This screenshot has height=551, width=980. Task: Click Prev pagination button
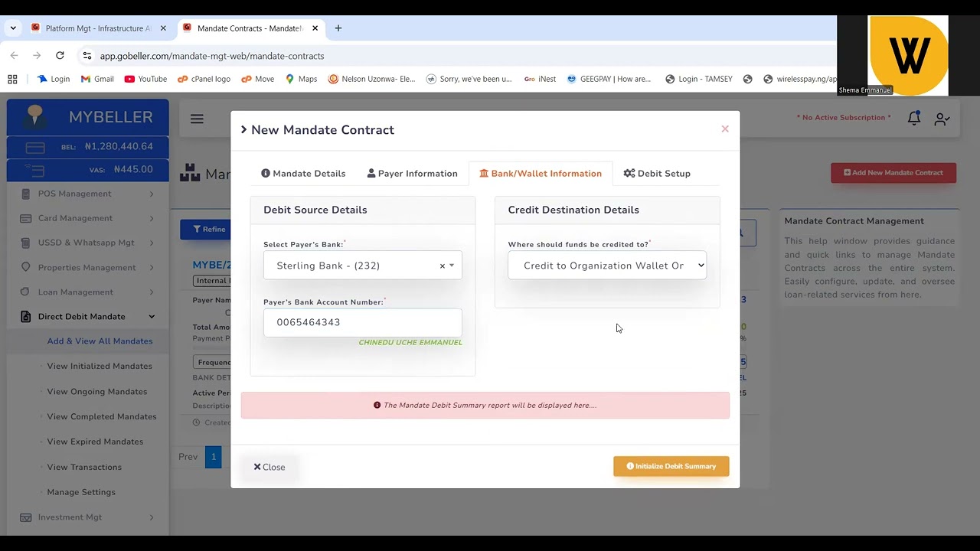click(188, 457)
